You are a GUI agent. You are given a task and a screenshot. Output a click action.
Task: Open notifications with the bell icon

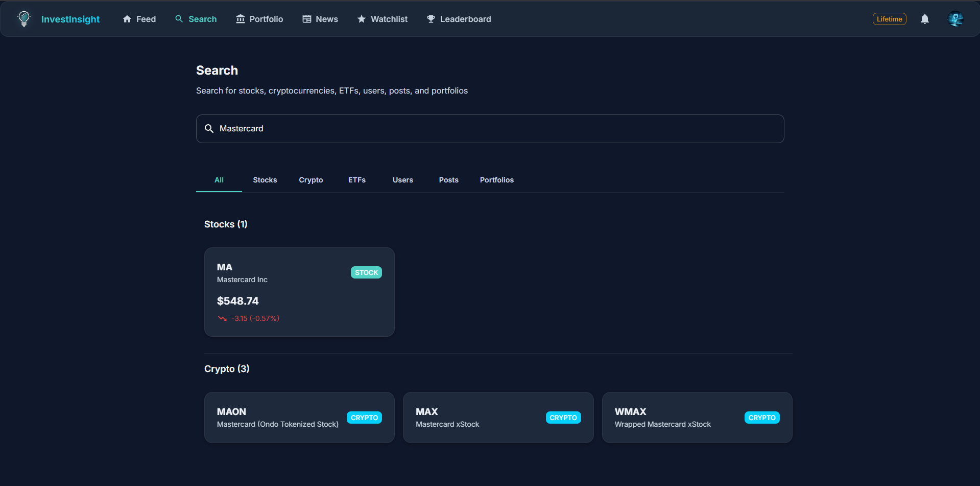(x=925, y=19)
